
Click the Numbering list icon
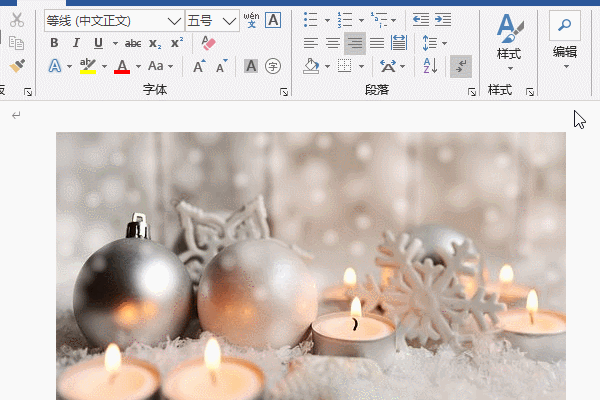[345, 20]
